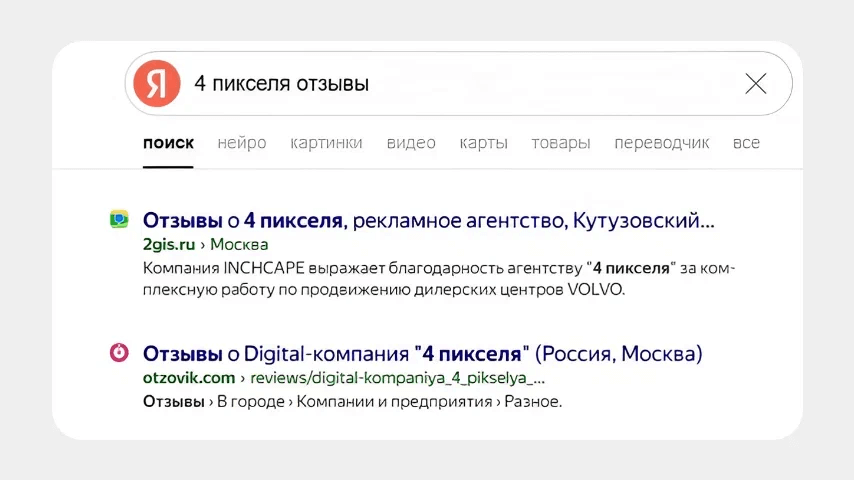Clear the search query with X icon

point(756,83)
